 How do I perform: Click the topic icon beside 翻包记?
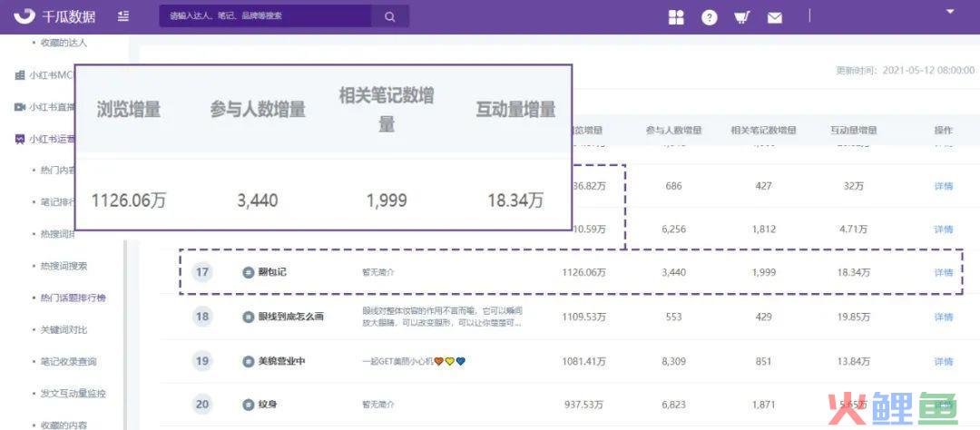248,272
